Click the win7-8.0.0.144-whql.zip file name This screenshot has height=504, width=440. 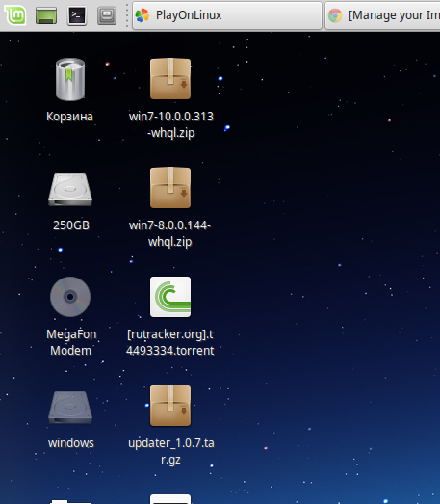(169, 233)
